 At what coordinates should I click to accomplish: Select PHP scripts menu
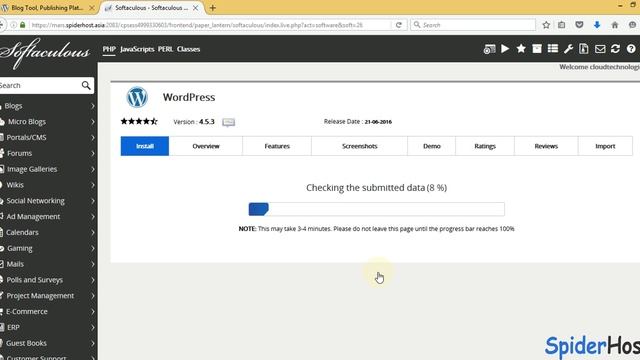(109, 49)
